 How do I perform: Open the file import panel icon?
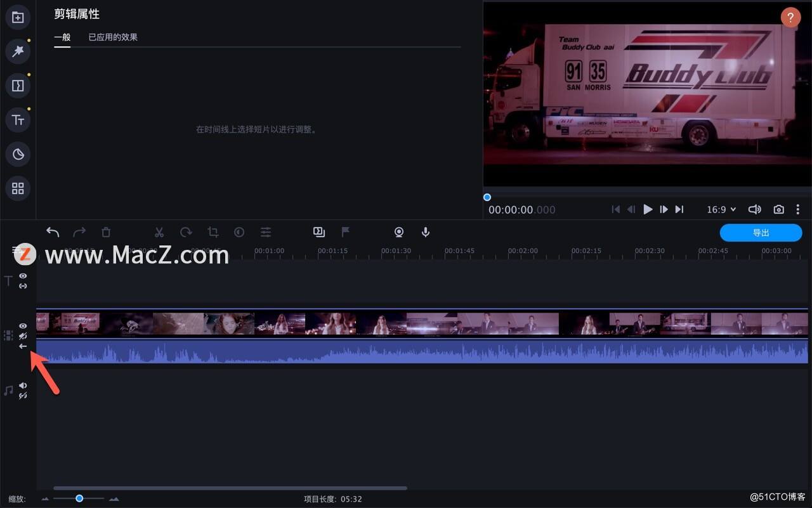coord(18,18)
